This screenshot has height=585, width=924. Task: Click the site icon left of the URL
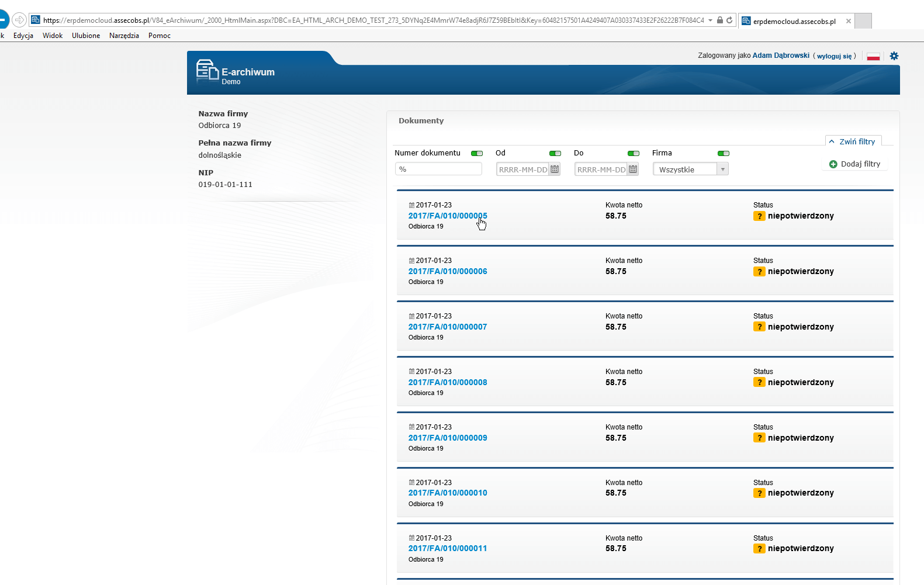coord(36,20)
